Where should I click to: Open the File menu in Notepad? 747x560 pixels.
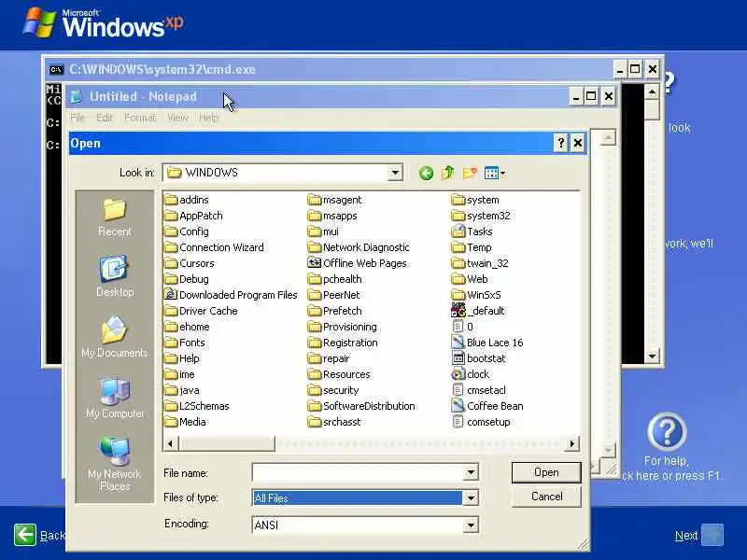click(x=78, y=118)
